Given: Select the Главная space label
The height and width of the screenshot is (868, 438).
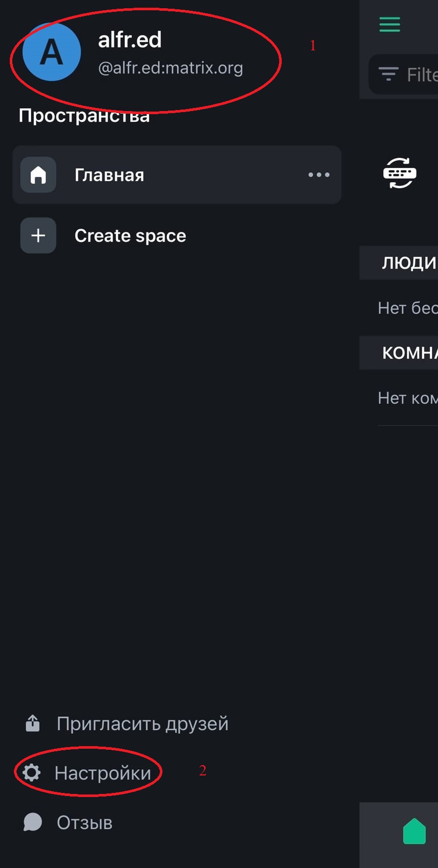Looking at the screenshot, I should (109, 175).
